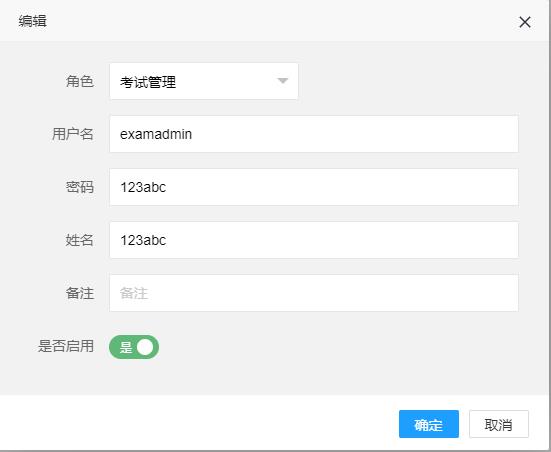The width and height of the screenshot is (551, 452).
Task: Click the 是 text inside the green switch
Action: click(126, 347)
